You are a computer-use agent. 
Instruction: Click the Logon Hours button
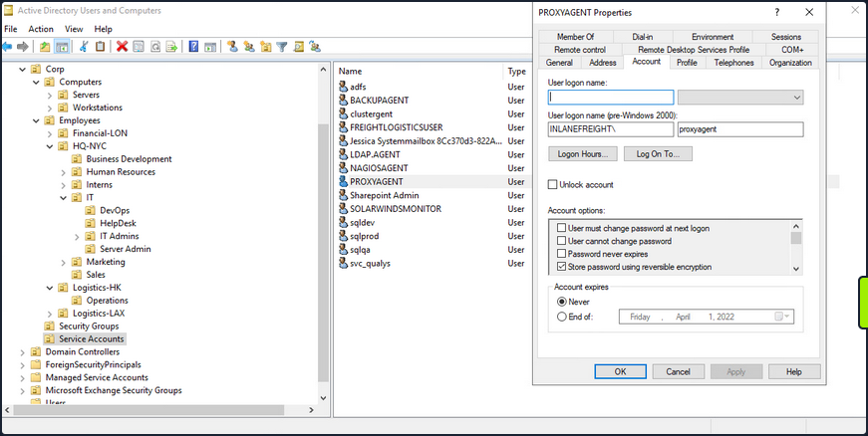(582, 154)
